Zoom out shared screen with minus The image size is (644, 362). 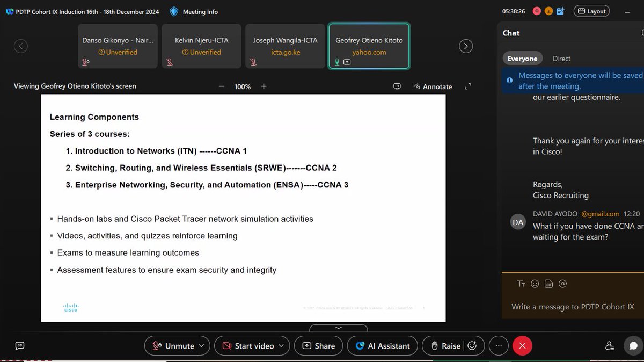(x=222, y=86)
